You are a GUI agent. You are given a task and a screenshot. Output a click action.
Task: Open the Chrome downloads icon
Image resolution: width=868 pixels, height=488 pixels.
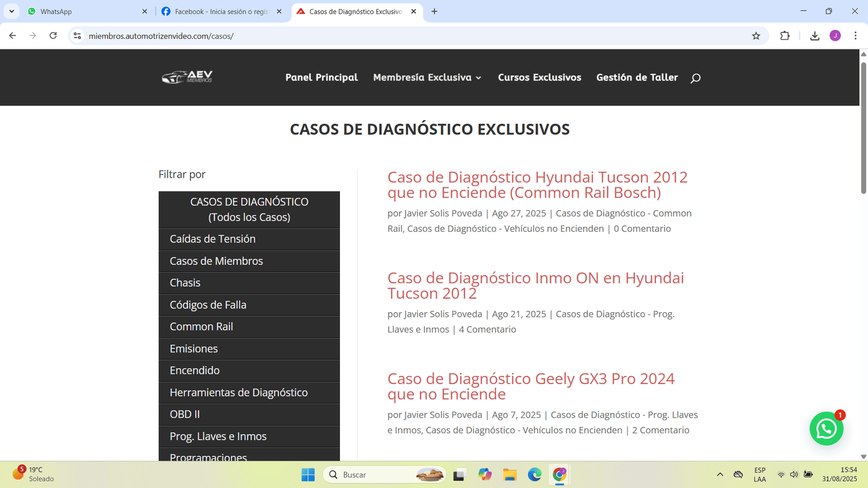click(x=814, y=36)
